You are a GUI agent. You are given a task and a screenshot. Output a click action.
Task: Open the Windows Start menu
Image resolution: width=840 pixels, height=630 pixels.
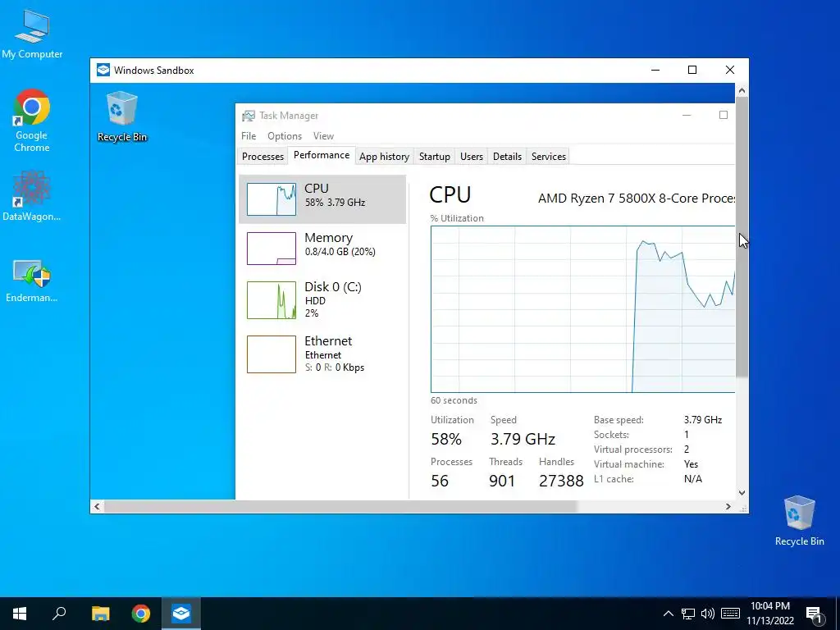[x=20, y=614]
